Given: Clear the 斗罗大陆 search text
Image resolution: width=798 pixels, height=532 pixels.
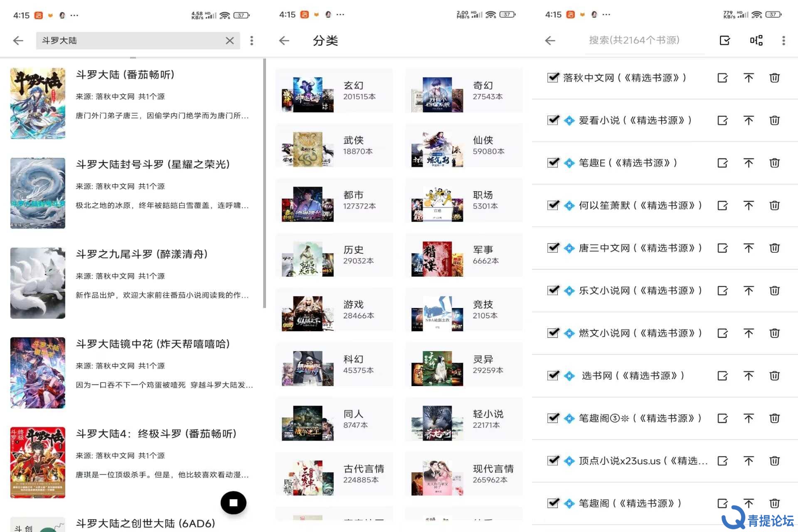Looking at the screenshot, I should pos(229,40).
